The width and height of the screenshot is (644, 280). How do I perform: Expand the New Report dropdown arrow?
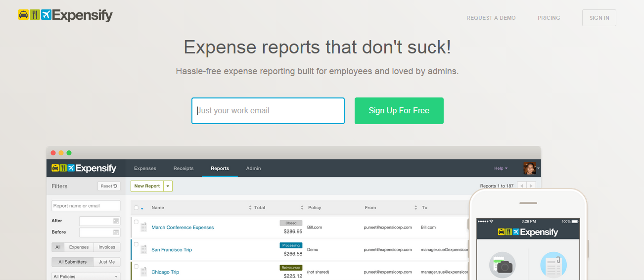pyautogui.click(x=168, y=186)
